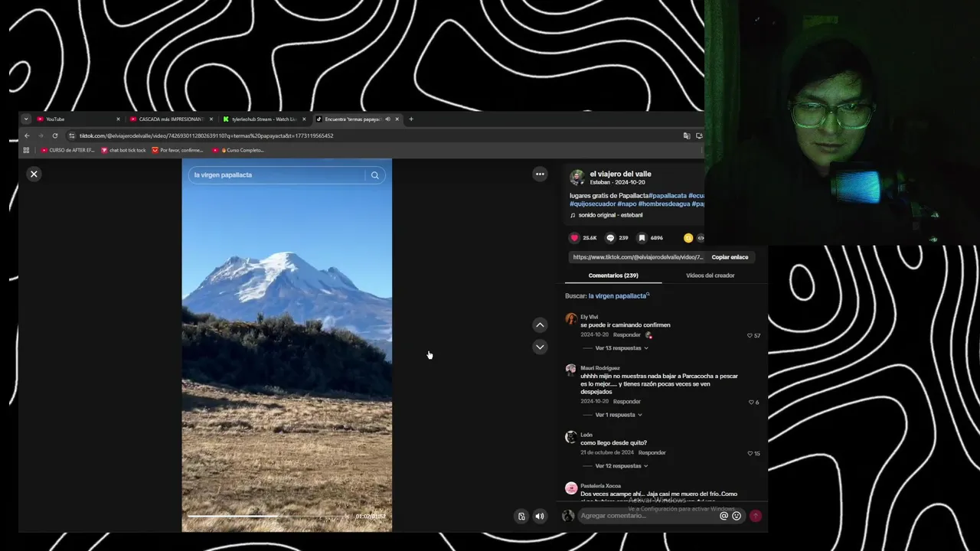
Task: Open the chat bot tick tock bookmark
Action: point(123,150)
